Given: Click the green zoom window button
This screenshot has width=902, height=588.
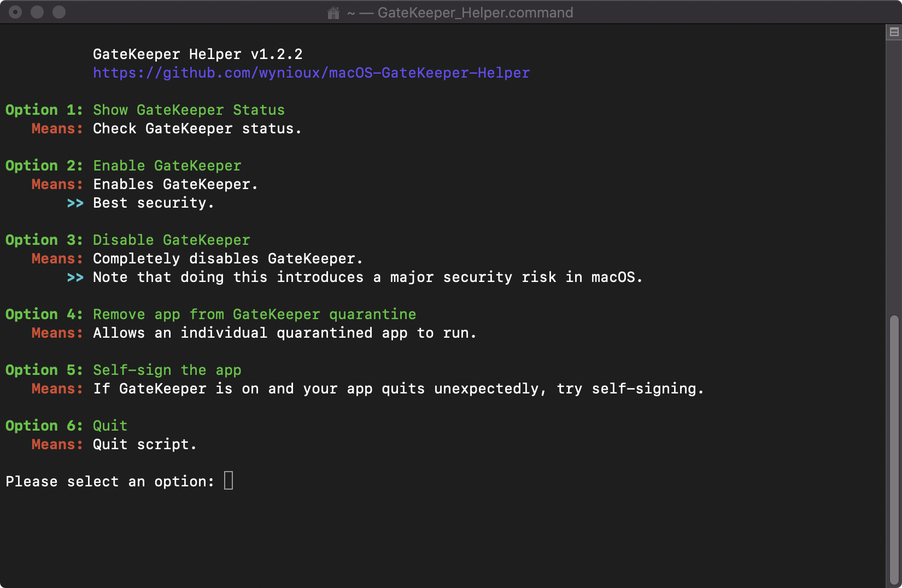Looking at the screenshot, I should (x=59, y=12).
